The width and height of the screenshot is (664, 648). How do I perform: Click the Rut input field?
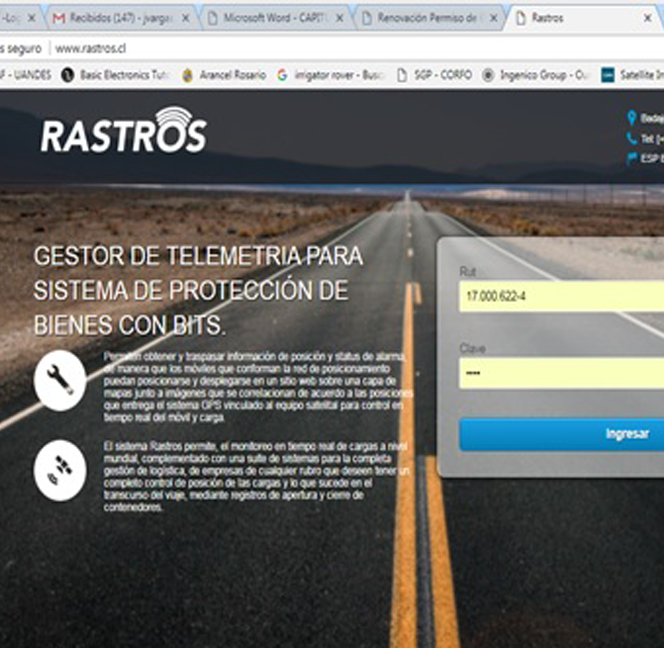[x=562, y=296]
